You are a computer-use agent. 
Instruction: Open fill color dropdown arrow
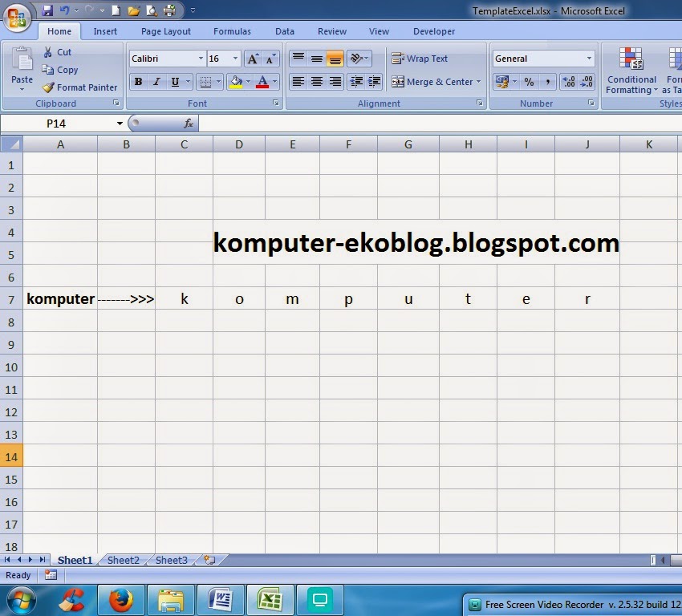(x=249, y=82)
